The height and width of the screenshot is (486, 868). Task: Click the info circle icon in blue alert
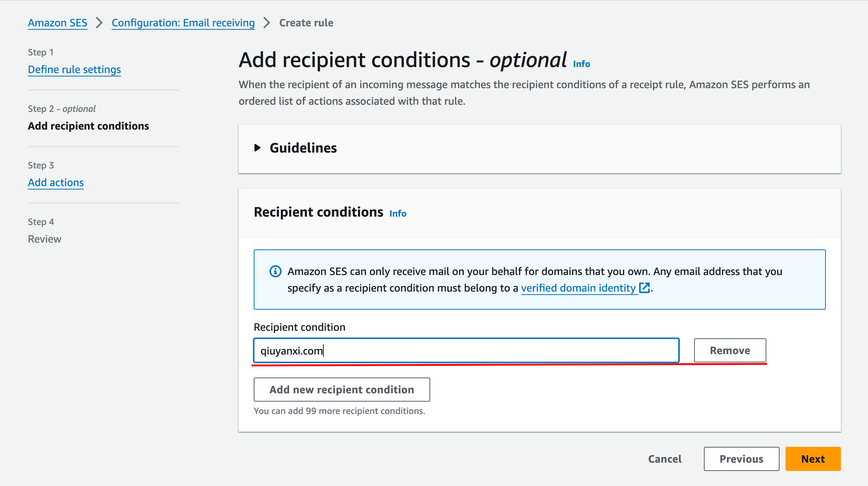coord(276,271)
